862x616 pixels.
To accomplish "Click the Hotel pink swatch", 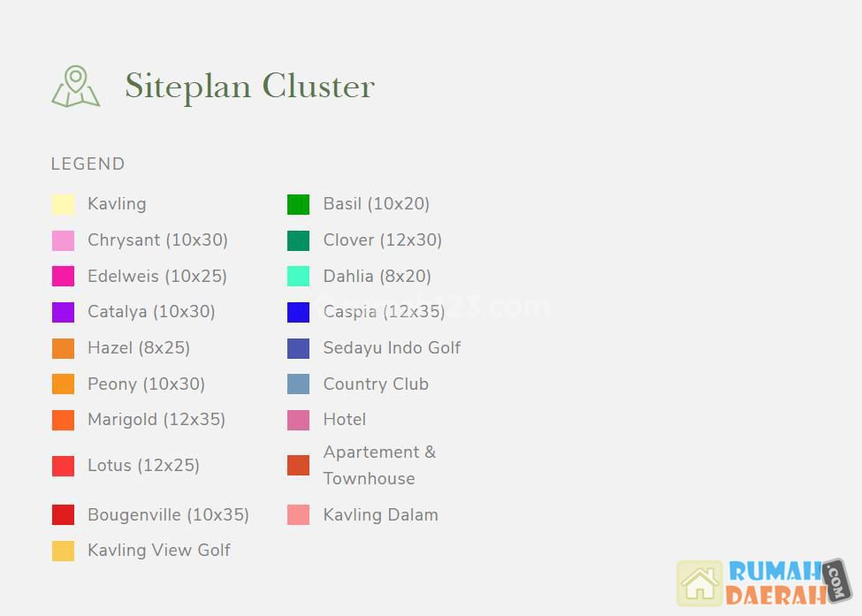I will pos(298,420).
